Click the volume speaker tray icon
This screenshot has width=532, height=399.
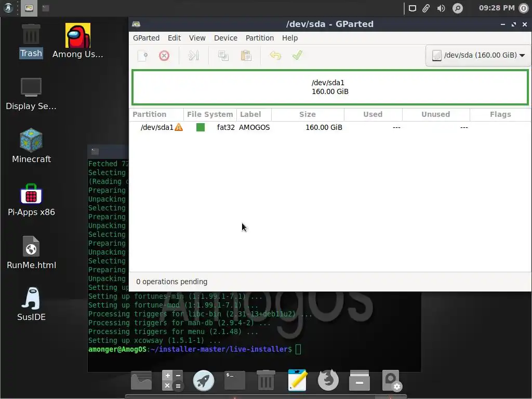coord(441,8)
